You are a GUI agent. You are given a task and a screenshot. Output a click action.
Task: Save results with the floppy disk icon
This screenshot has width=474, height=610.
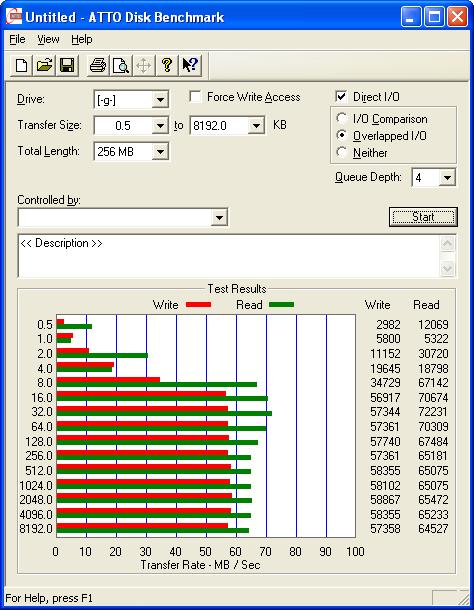click(67, 65)
